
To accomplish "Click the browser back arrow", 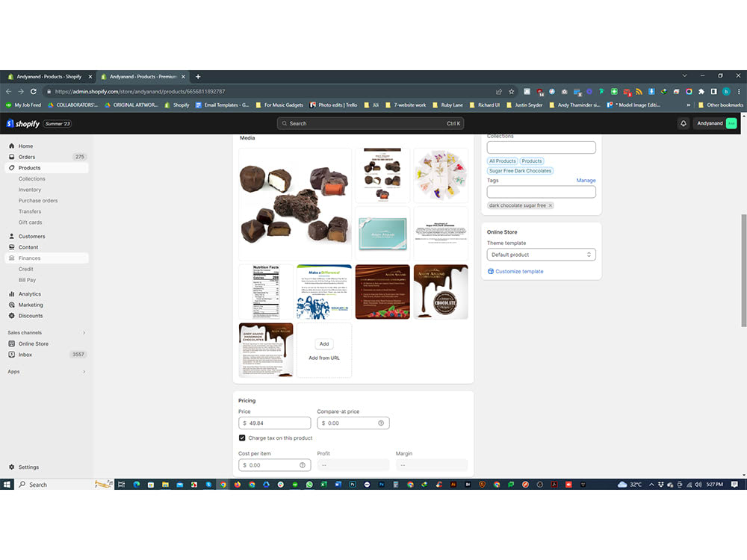I will (8, 91).
